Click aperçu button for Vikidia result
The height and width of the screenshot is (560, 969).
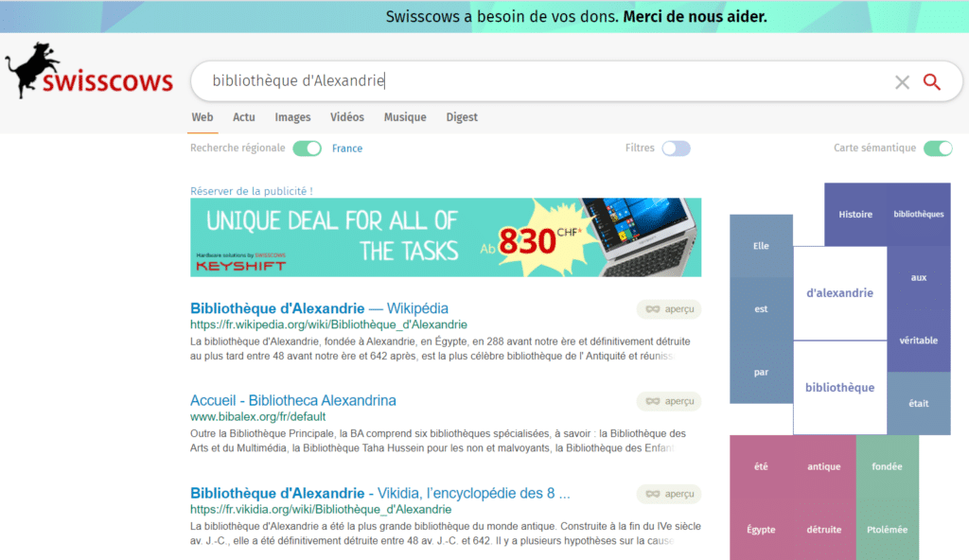click(x=669, y=494)
